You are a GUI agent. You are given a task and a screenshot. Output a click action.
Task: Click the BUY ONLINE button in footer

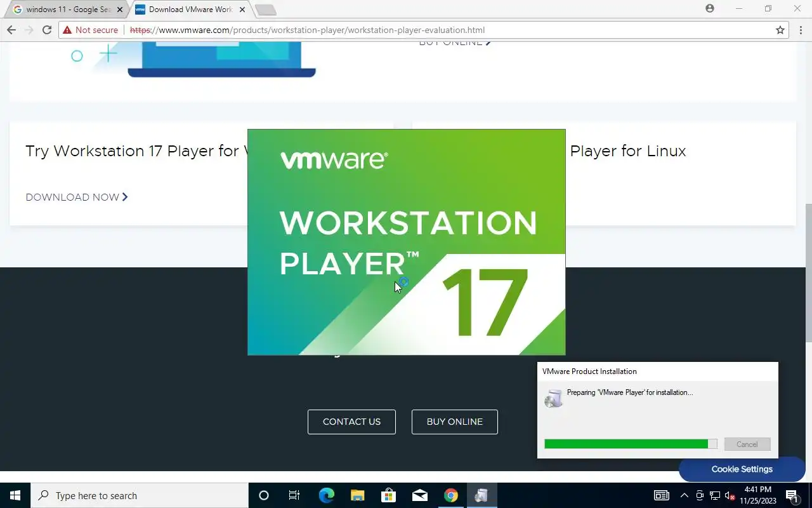pos(455,422)
